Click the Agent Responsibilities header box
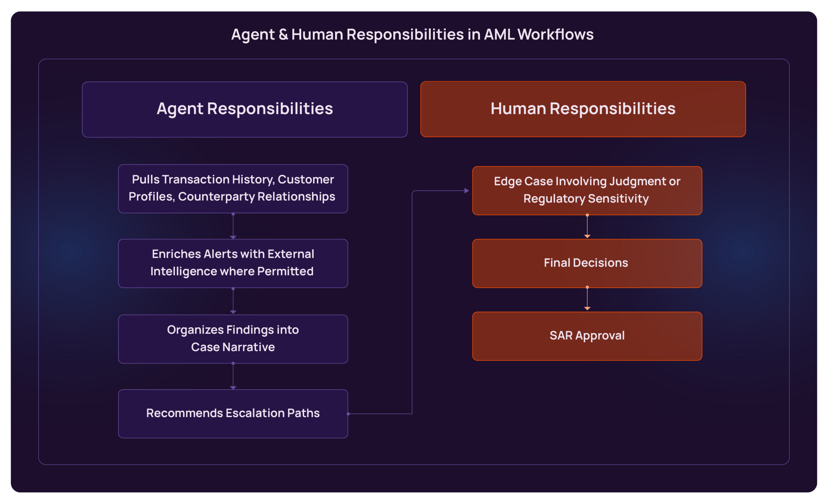The width and height of the screenshot is (828, 504). (245, 108)
